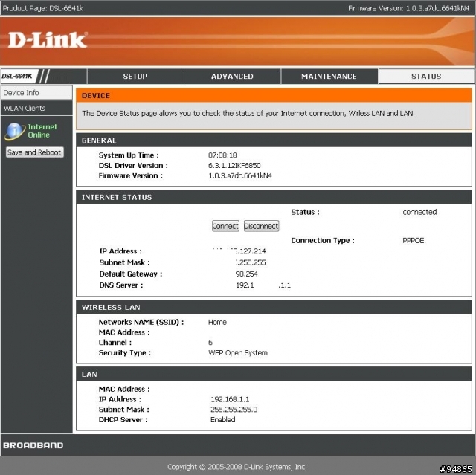Screen dimensions: 476x475
Task: Click the connected status value
Action: (419, 212)
